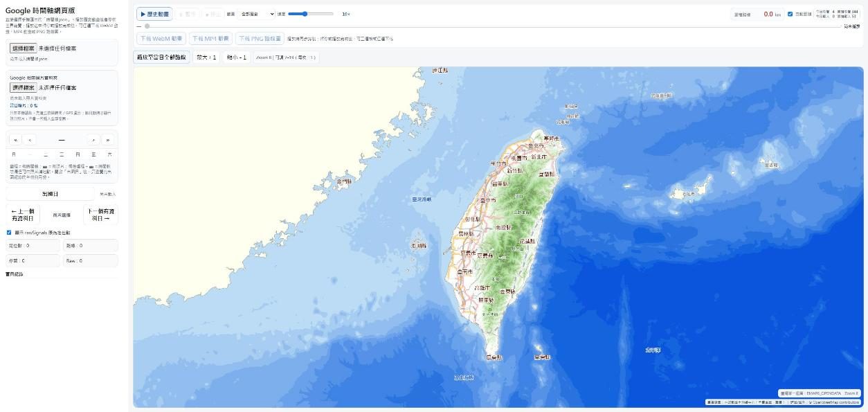
Task: Choose the Google photos data file
Action: tap(23, 88)
